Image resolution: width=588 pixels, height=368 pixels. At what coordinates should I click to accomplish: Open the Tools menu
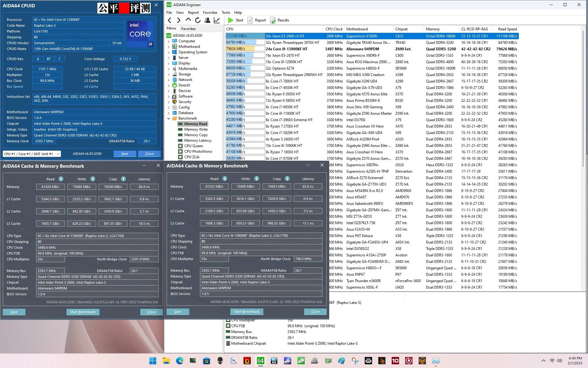pos(226,12)
